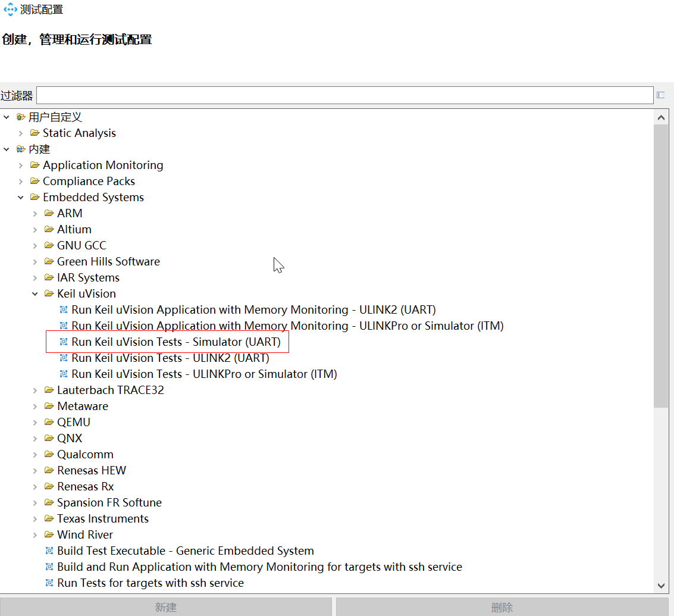Click the filter options icon right of filter box
The height and width of the screenshot is (616, 674).
(x=661, y=95)
